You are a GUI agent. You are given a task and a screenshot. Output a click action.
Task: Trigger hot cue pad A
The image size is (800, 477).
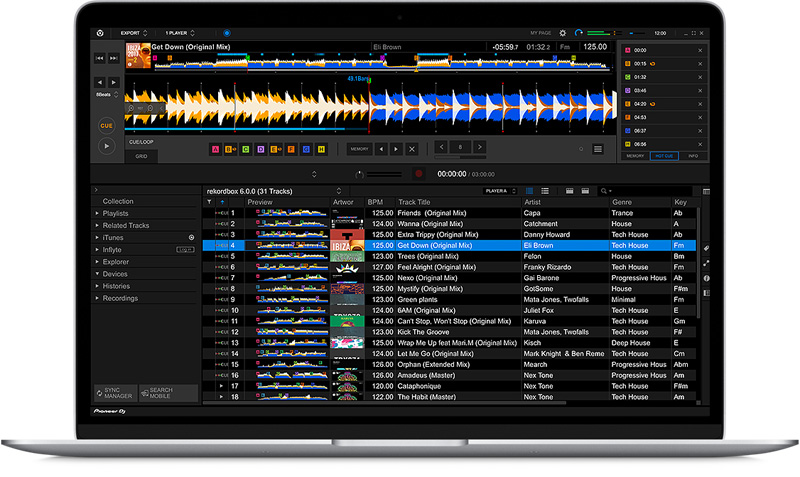click(215, 149)
